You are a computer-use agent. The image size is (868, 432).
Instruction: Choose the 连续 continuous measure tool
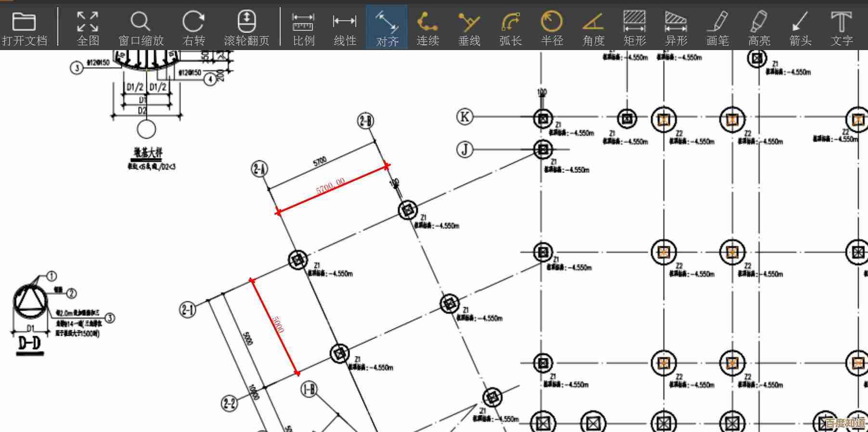[x=428, y=27]
